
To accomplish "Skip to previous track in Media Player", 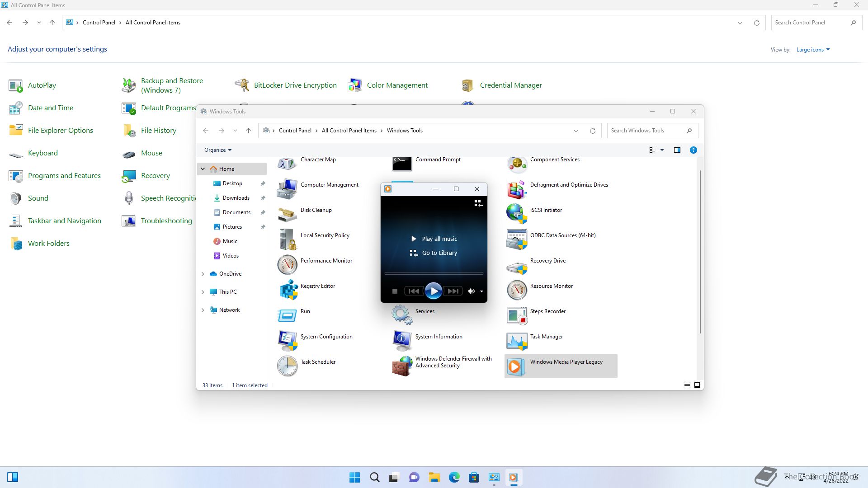I will 413,291.
